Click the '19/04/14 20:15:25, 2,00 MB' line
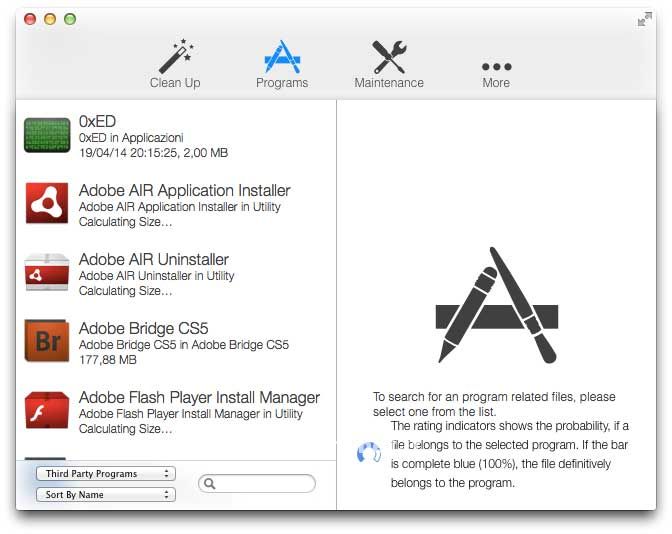The image size is (672, 534). tap(153, 153)
